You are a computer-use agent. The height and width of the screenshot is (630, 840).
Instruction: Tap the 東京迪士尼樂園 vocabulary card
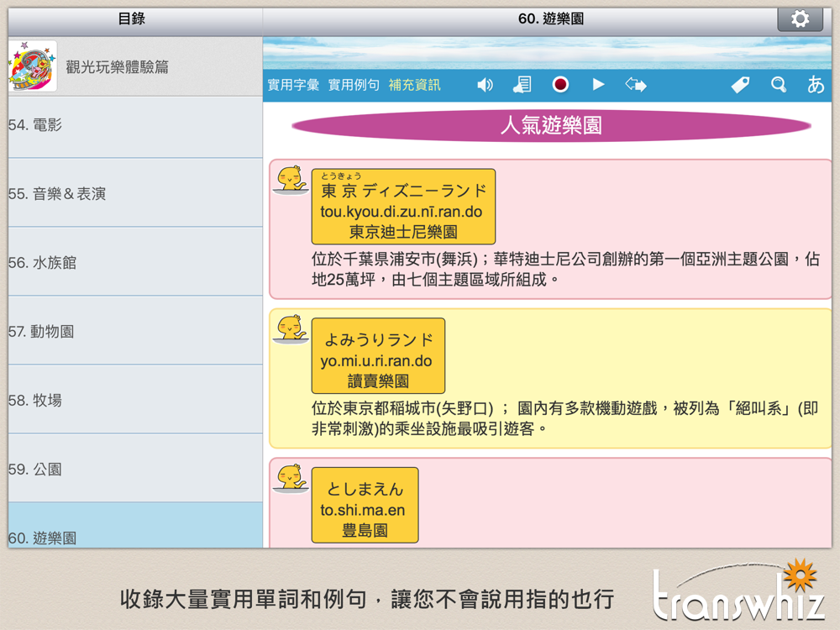coord(403,207)
